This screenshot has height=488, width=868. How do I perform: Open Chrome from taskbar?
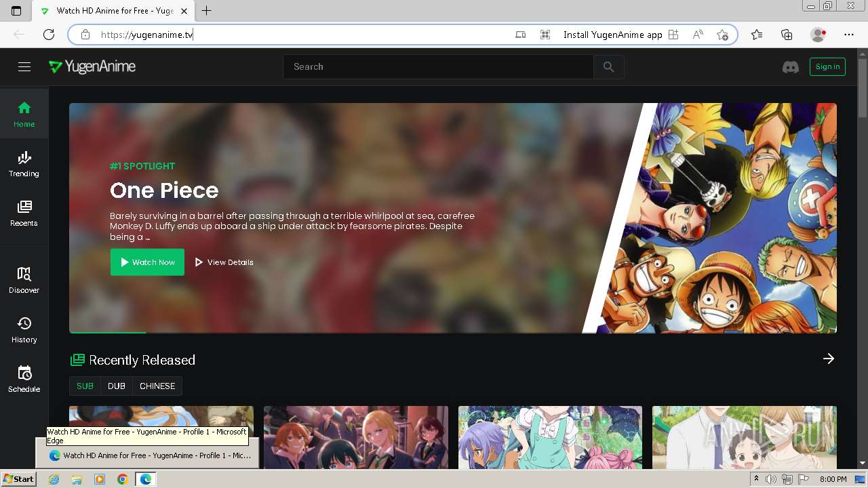coord(122,479)
